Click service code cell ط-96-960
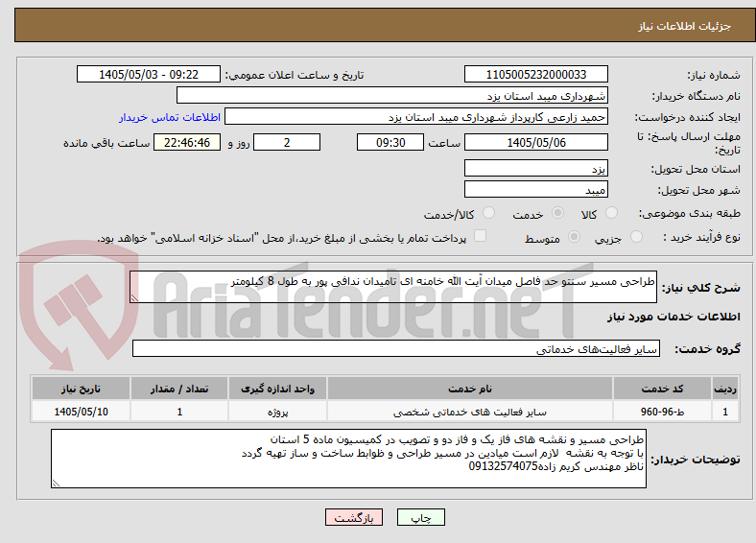 pyautogui.click(x=663, y=412)
